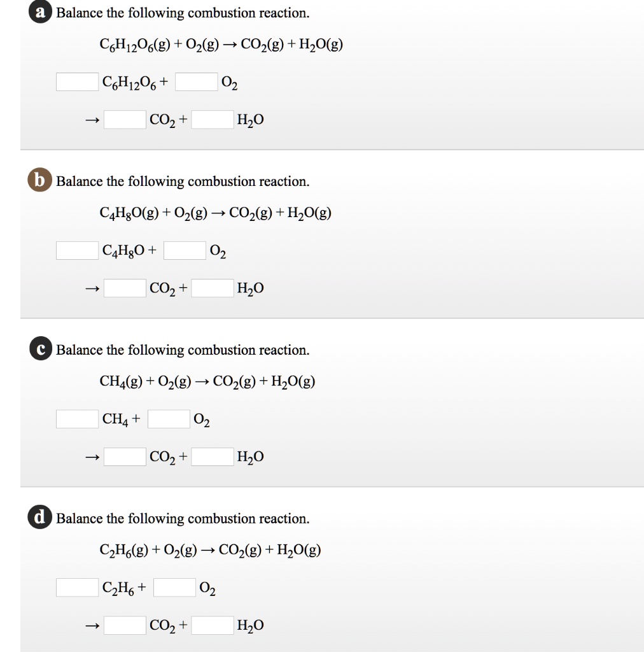This screenshot has width=644, height=652.
Task: Select CO2 coefficient field in part b
Action: [125, 288]
